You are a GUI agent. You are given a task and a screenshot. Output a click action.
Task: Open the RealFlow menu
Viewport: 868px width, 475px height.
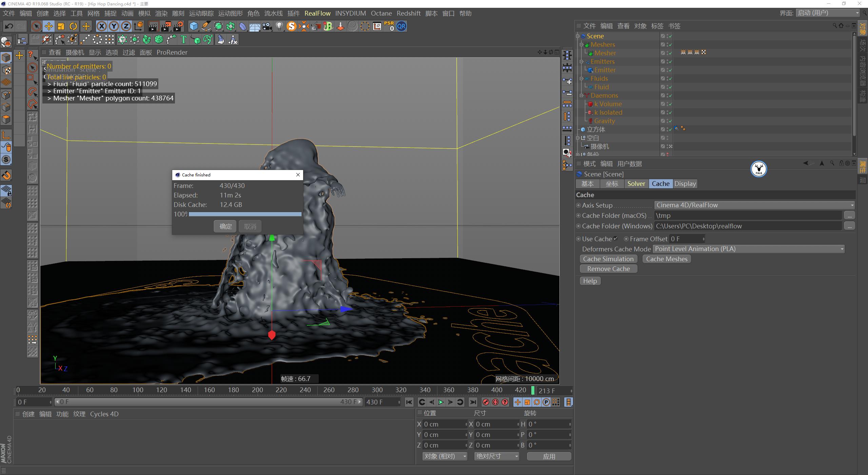pos(317,13)
